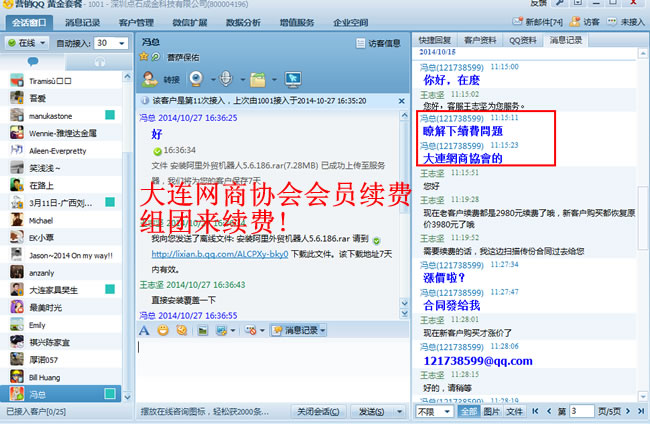The image size is (650, 424).
Task: Select contact Michael in list
Action: point(62,220)
